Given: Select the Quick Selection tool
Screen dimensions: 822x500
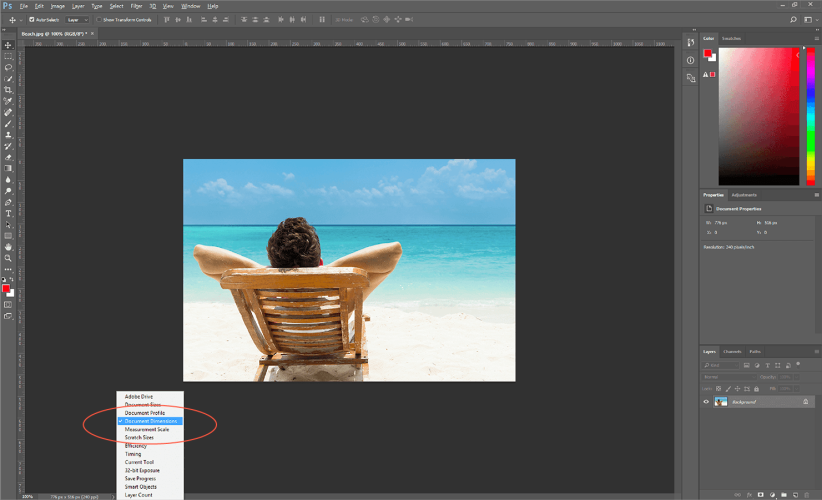Looking at the screenshot, I should [x=8, y=79].
